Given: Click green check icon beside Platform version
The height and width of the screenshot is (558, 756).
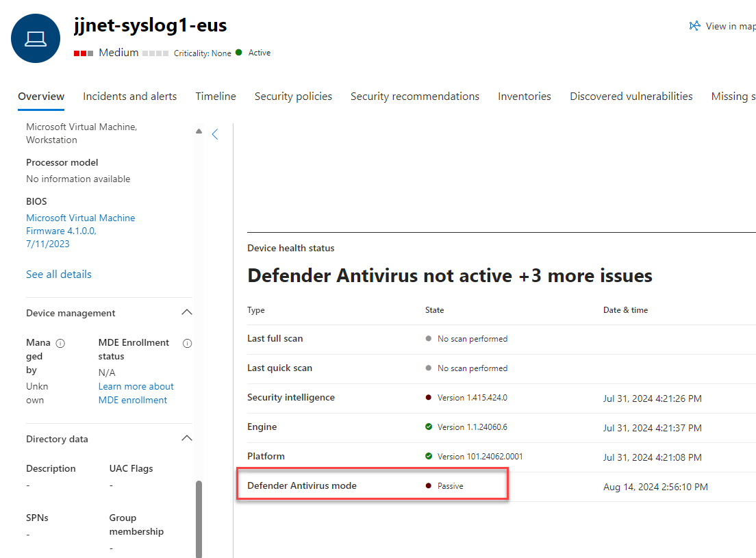Looking at the screenshot, I should pos(429,456).
